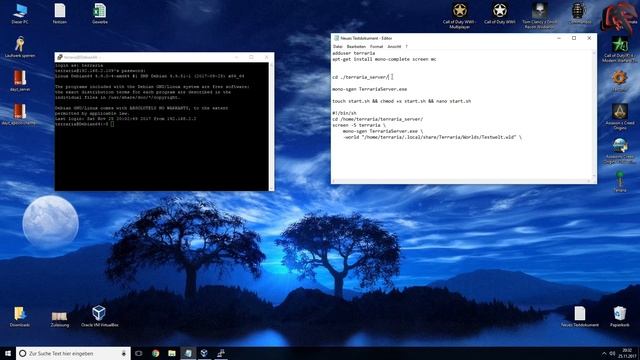Select the Assassin's Creed Origins shortcut
Image resolution: width=640 pixels, height=360 pixels.
point(620,117)
